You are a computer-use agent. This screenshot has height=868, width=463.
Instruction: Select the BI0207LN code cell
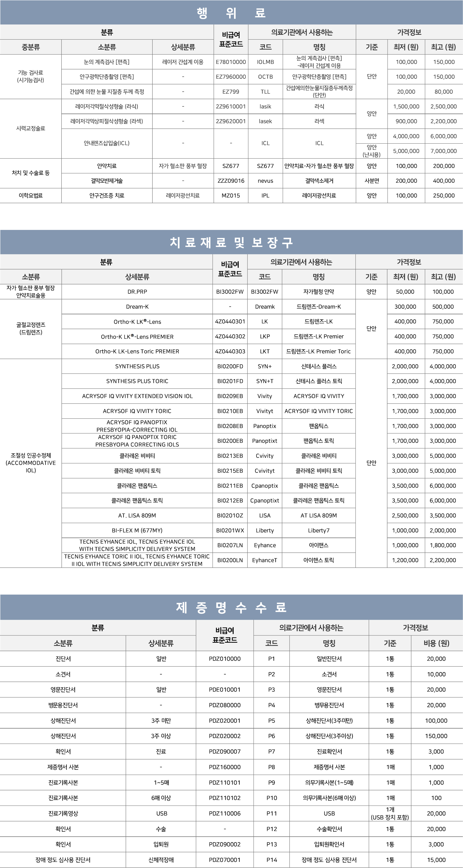pyautogui.click(x=230, y=545)
